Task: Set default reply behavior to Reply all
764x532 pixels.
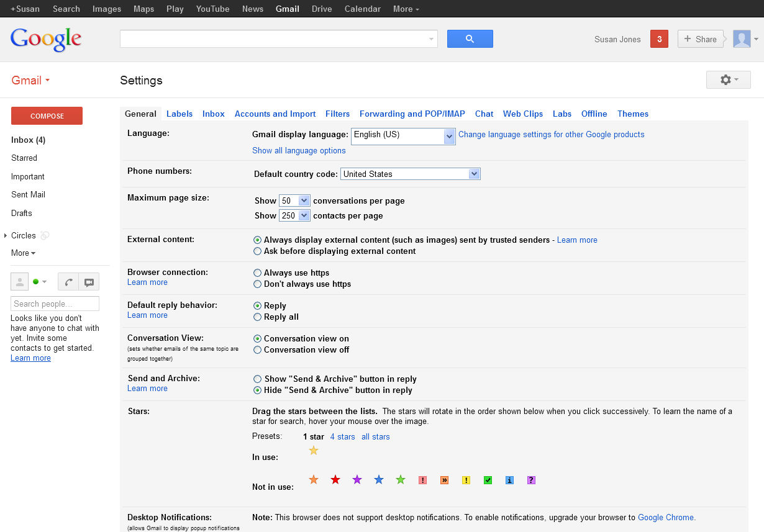Action: 257,317
